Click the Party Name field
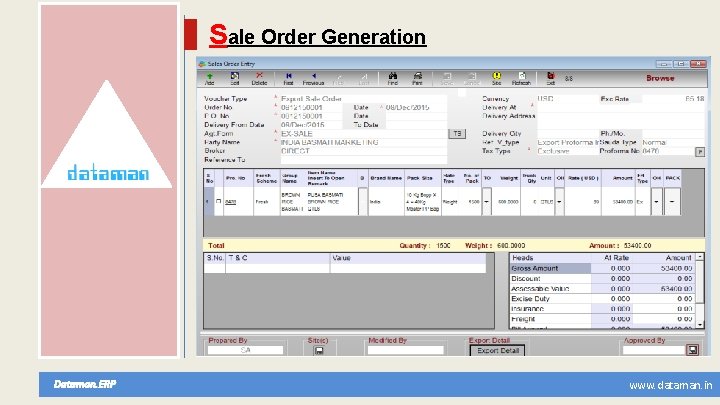The width and height of the screenshot is (720, 405). [x=363, y=142]
